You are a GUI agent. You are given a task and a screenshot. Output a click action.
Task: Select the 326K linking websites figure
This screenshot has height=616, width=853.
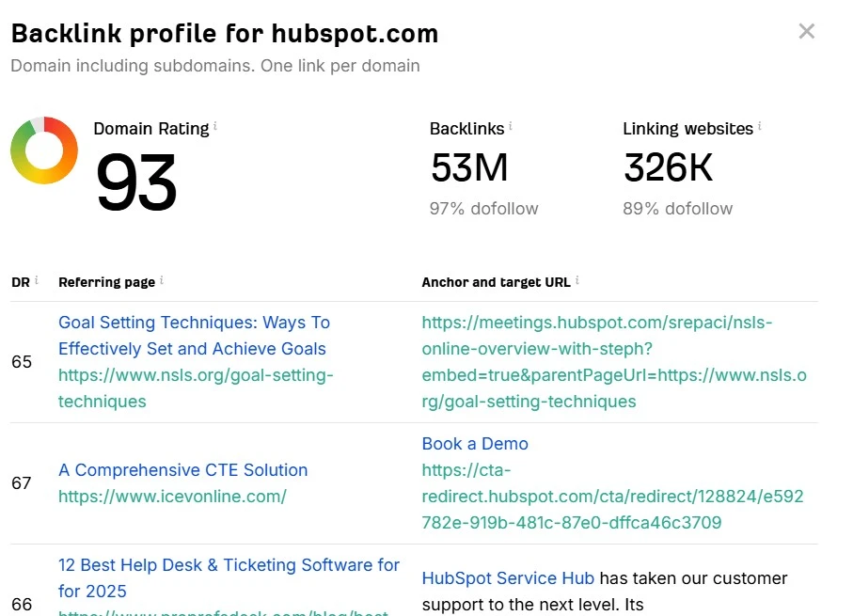click(x=668, y=168)
